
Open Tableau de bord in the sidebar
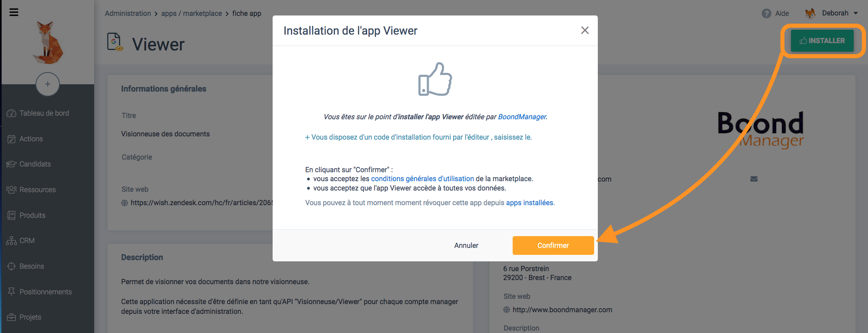point(44,113)
